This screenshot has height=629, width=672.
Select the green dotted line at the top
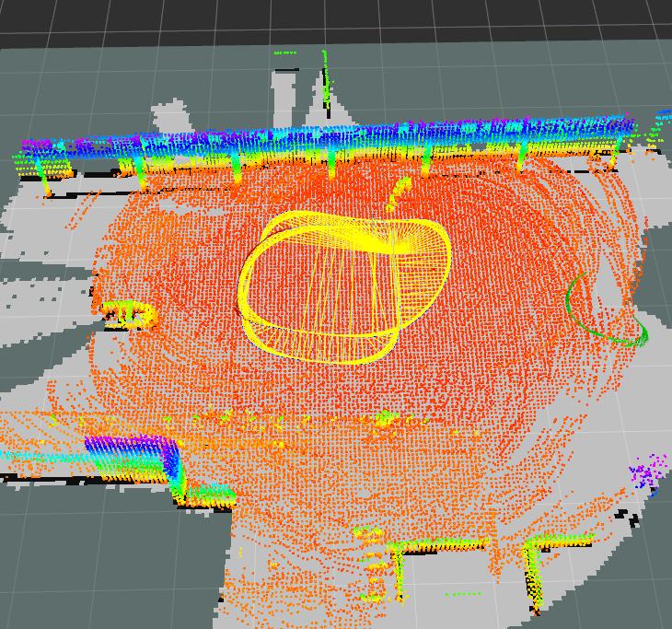pyautogui.click(x=285, y=53)
